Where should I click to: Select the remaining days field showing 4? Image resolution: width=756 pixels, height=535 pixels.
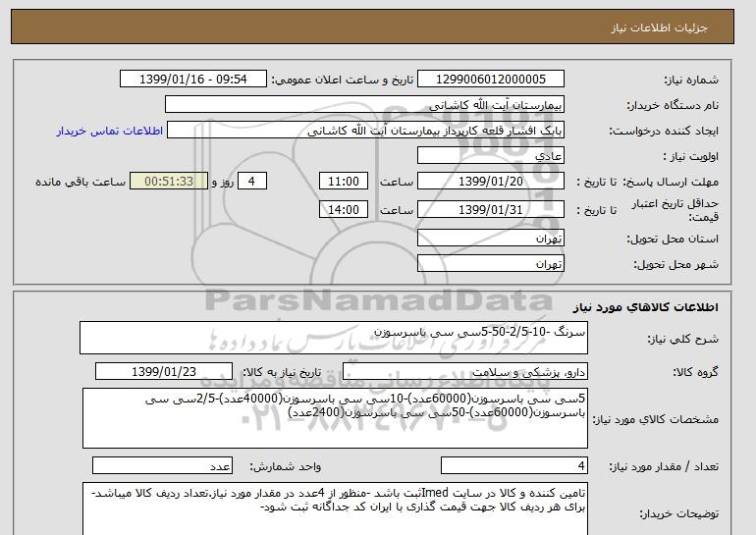[x=252, y=182]
